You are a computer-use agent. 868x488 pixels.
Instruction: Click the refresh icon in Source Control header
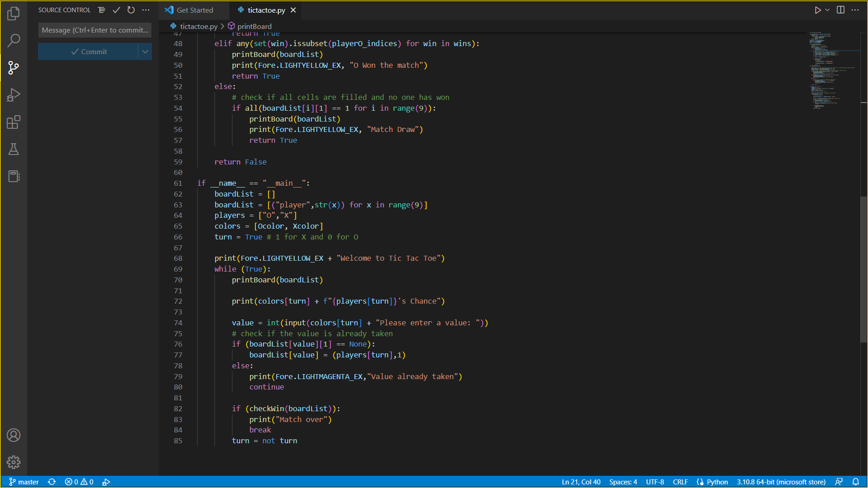point(131,9)
